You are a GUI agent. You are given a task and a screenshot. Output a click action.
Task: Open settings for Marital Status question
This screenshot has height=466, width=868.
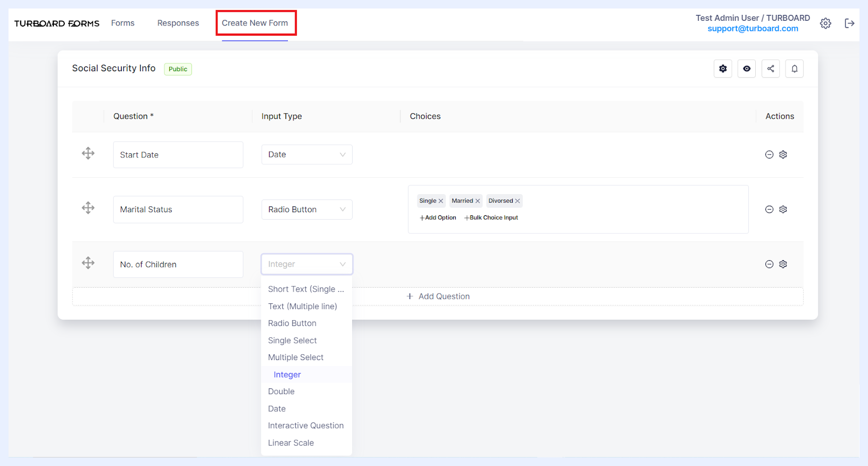783,210
